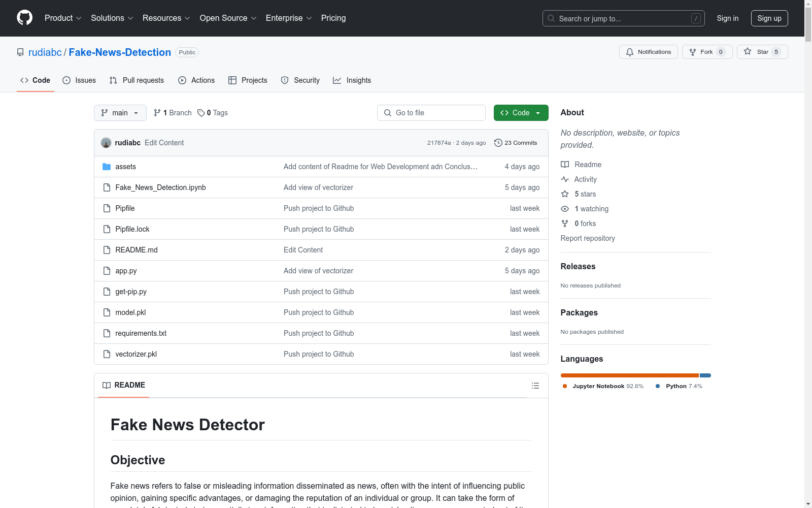Open the Security tab
This screenshot has height=508, width=812.
click(300, 80)
